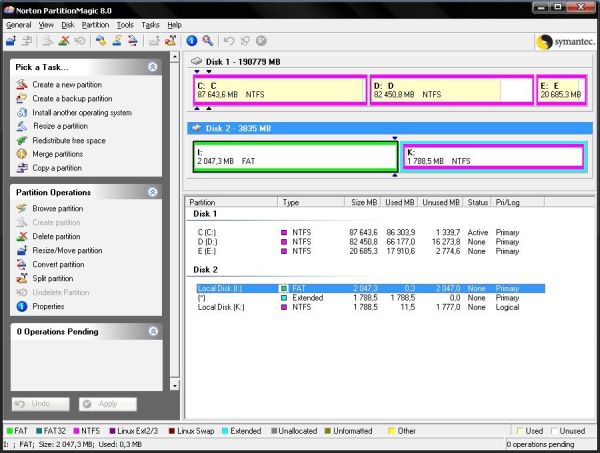
Task: Click the Browse partition icon
Action: [x=22, y=209]
